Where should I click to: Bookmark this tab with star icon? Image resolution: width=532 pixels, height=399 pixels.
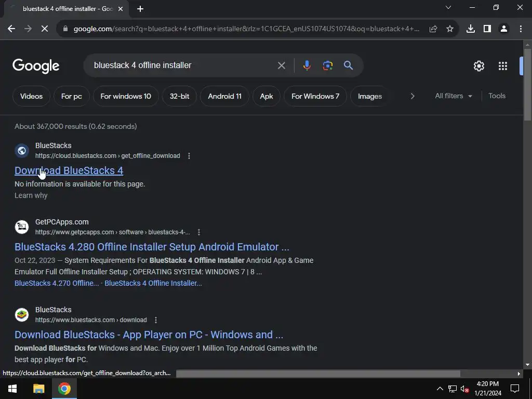click(x=450, y=29)
